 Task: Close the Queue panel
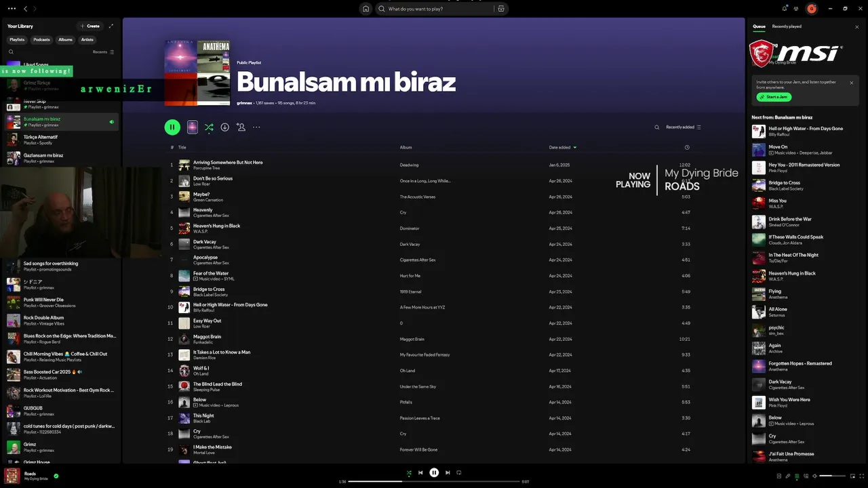click(857, 26)
